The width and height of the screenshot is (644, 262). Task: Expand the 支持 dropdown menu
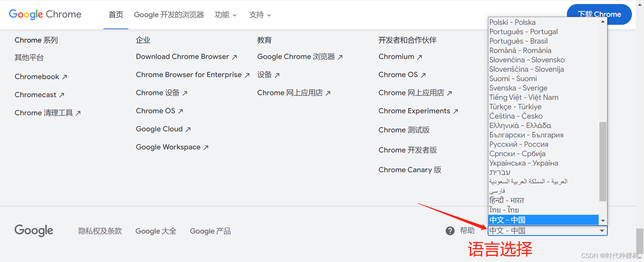point(260,15)
